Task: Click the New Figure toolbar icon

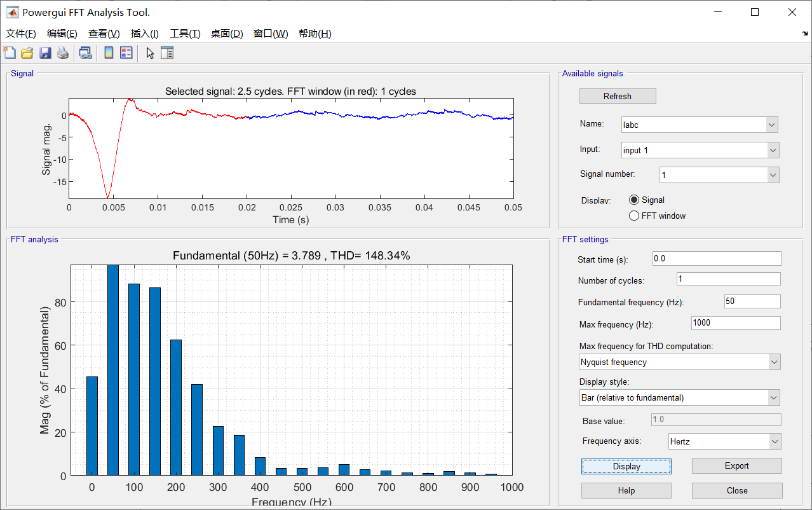Action: (10, 53)
